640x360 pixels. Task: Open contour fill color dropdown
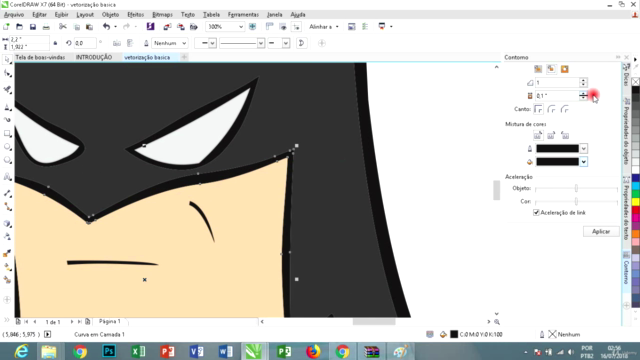(x=584, y=162)
